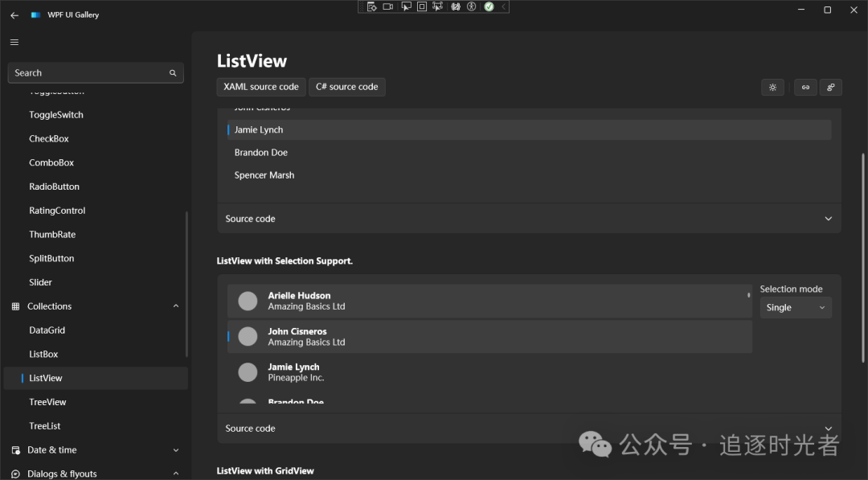Toggle the app theme with the sun icon
The image size is (868, 480).
point(772,87)
